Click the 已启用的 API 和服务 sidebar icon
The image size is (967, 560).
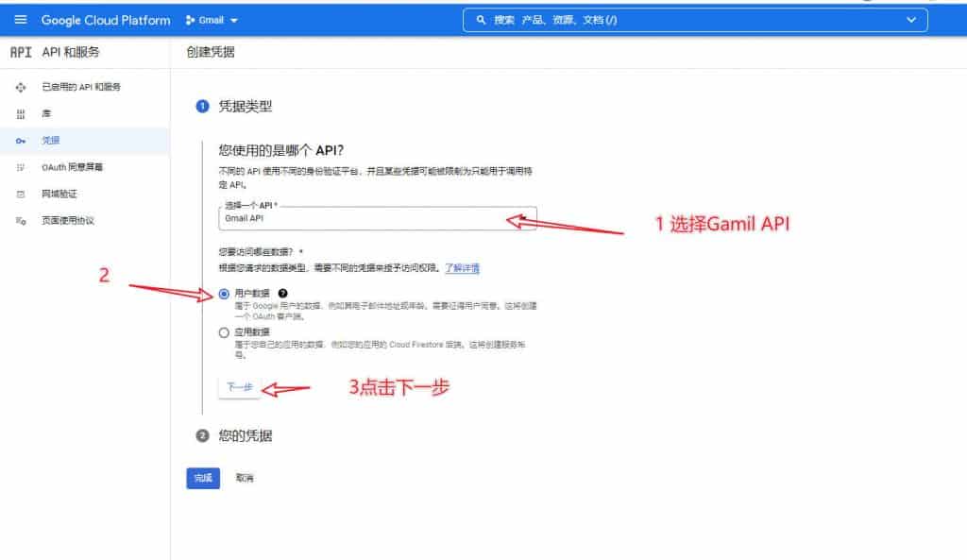coord(21,87)
